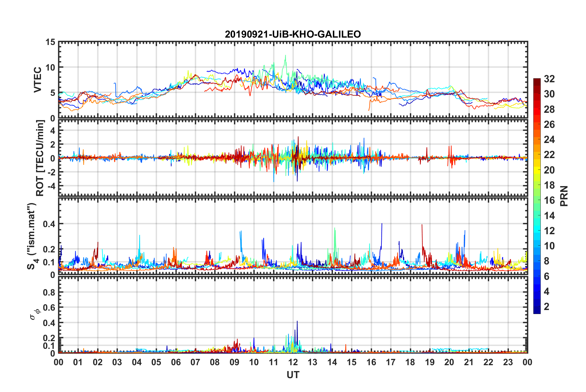Click the PRN colorbar label

[x=564, y=196]
